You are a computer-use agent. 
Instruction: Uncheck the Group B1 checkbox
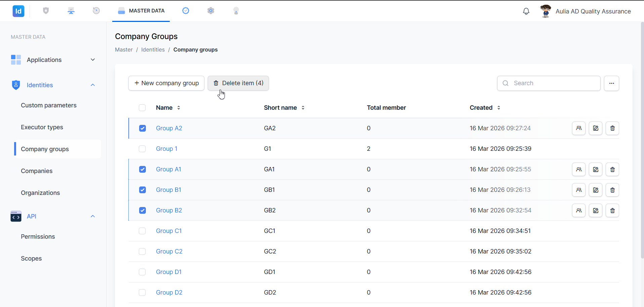(143, 190)
